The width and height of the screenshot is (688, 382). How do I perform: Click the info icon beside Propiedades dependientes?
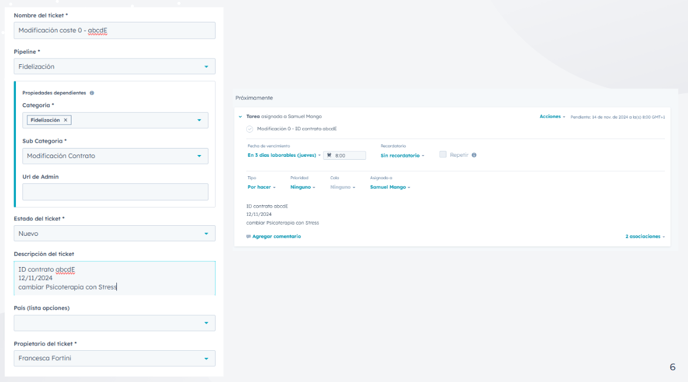click(92, 93)
